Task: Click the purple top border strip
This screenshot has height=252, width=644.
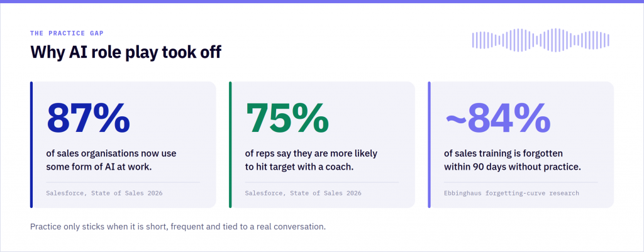Action: [x=322, y=1]
